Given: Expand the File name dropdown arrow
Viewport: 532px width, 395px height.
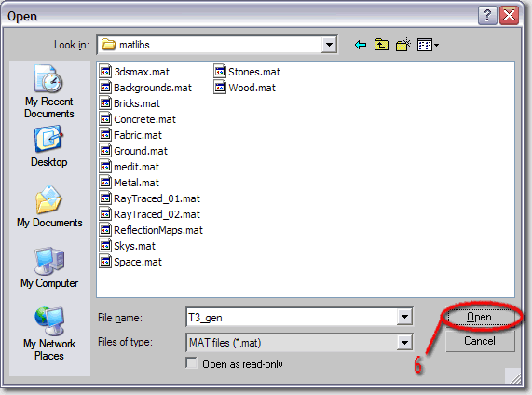Looking at the screenshot, I should tap(404, 317).
